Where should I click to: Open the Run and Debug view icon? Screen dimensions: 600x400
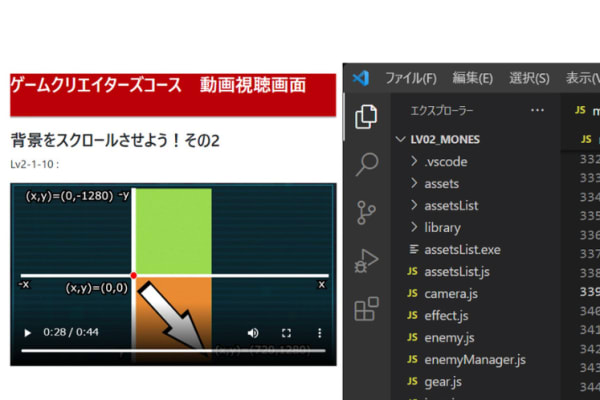[x=367, y=261]
